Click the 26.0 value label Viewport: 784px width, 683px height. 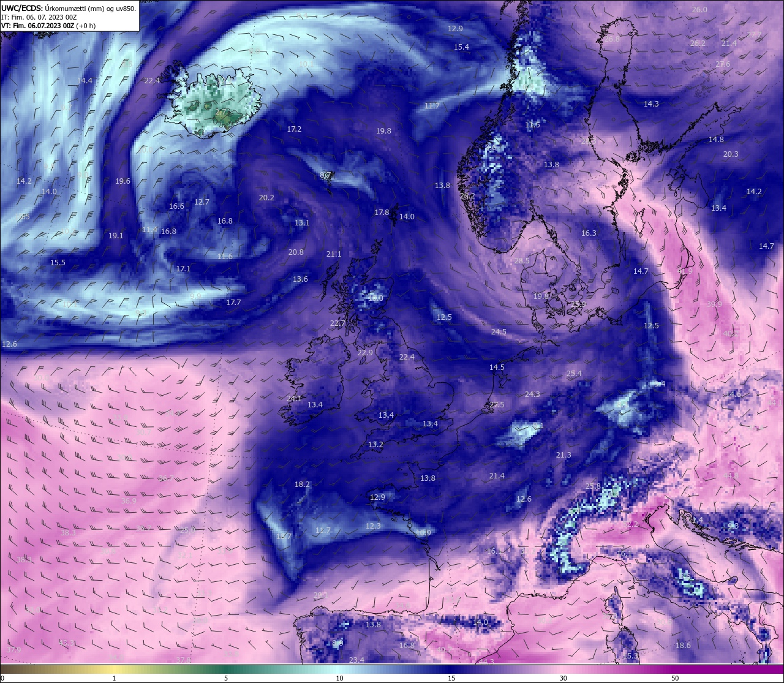tap(699, 10)
